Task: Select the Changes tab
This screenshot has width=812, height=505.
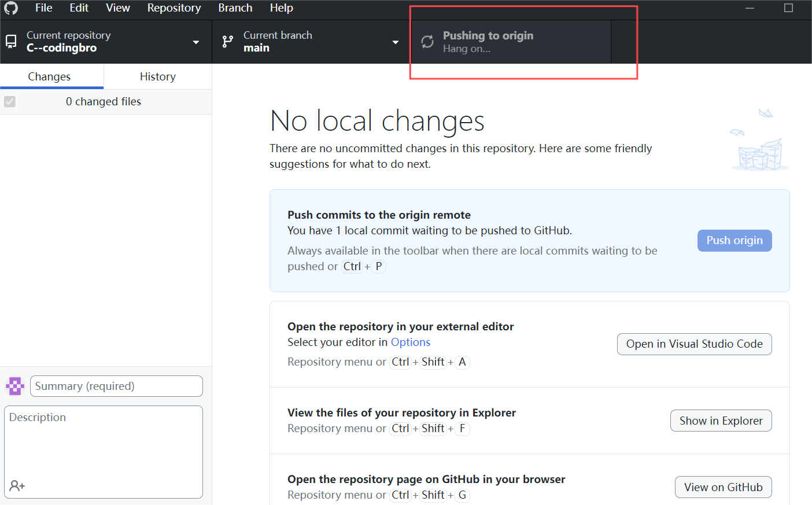Action: tap(49, 76)
